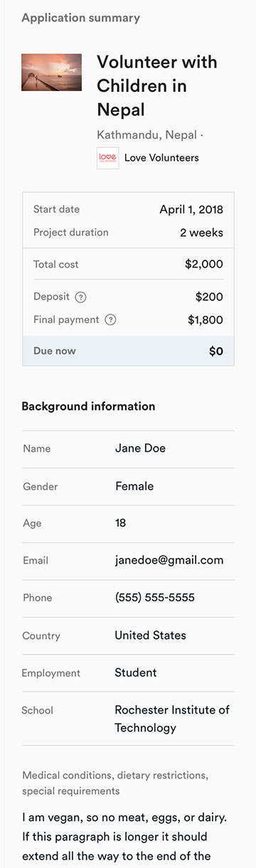
Task: Click the Age row showing 18
Action: click(x=128, y=524)
